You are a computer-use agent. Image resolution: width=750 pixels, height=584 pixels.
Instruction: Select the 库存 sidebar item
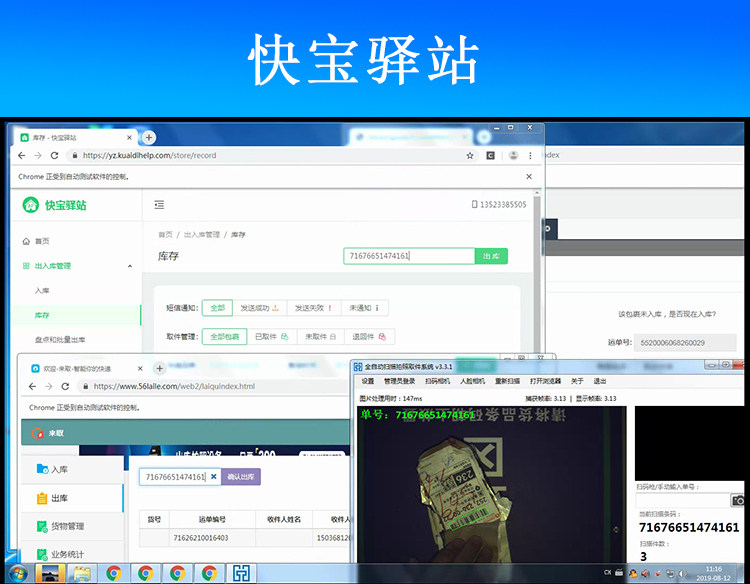click(x=76, y=315)
